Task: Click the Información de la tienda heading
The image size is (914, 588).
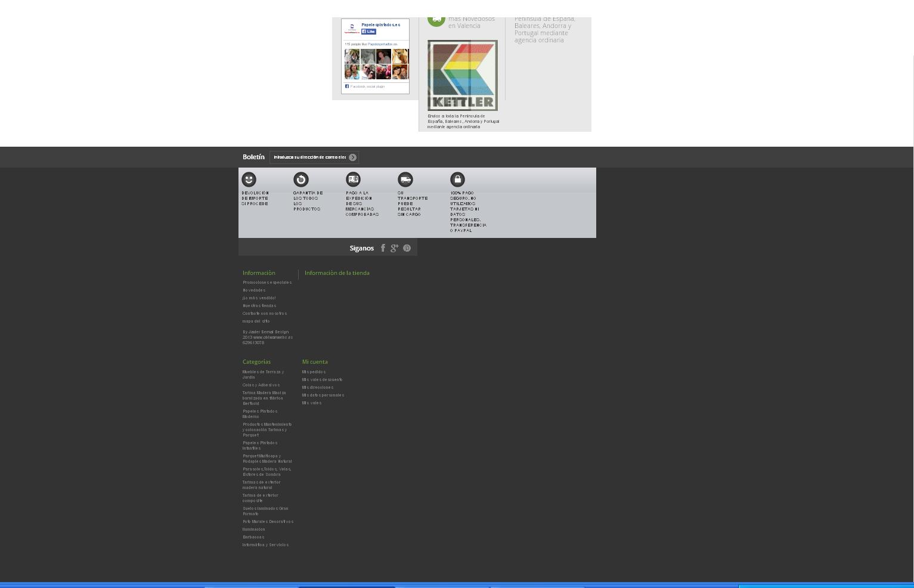Action: [337, 273]
